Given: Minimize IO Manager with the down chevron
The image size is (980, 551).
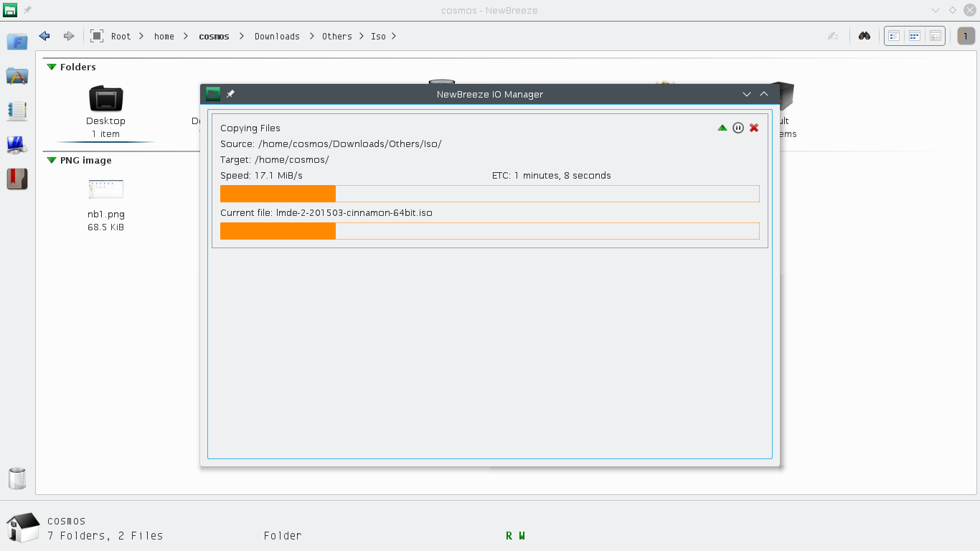Looking at the screenshot, I should [x=747, y=94].
